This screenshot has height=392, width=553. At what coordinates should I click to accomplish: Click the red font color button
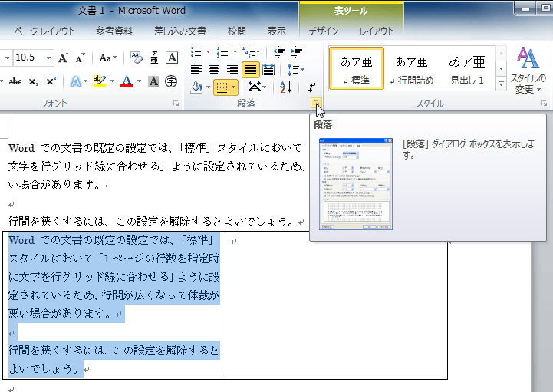point(127,81)
